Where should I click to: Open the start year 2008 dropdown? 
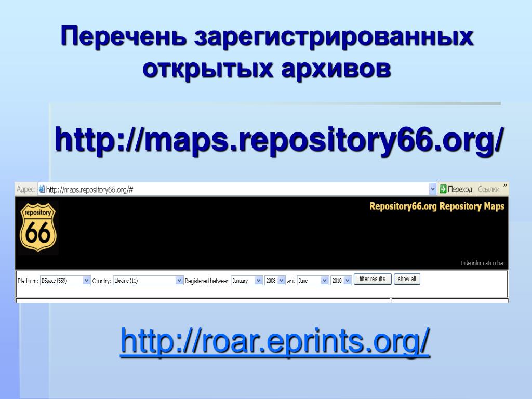(x=275, y=281)
